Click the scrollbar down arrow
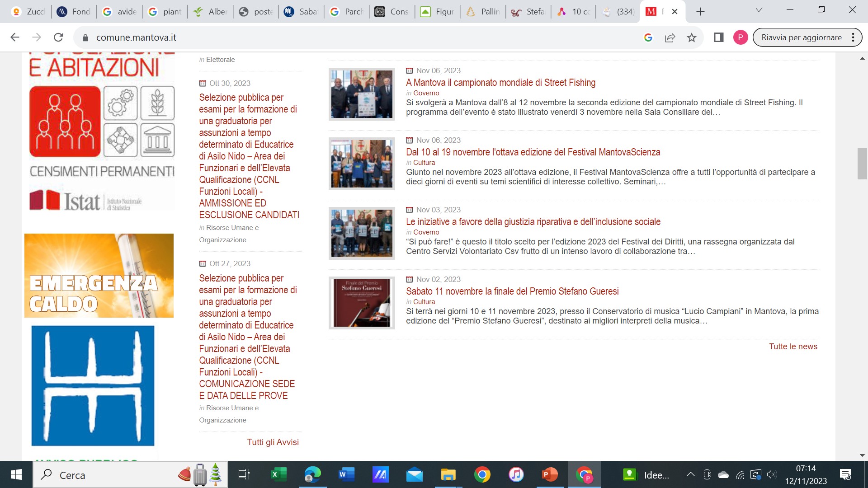This screenshot has width=868, height=488. 862,455
